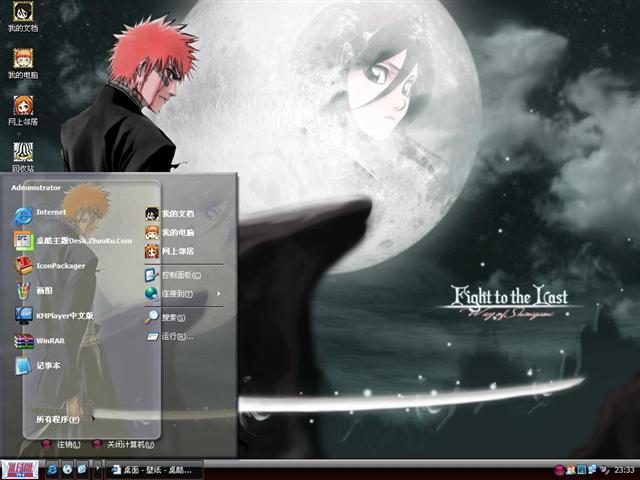640x480 pixels.
Task: Click the 注销(L) log off button
Action: (x=61, y=444)
